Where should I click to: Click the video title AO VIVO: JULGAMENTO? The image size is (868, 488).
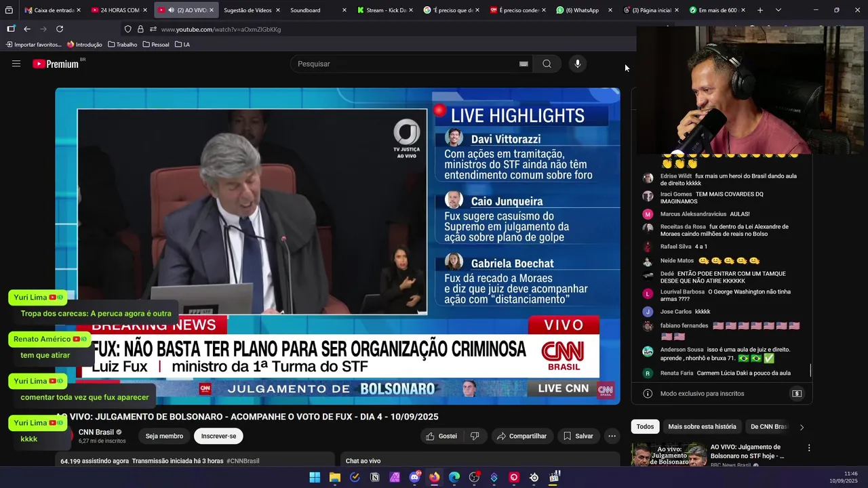247,417
